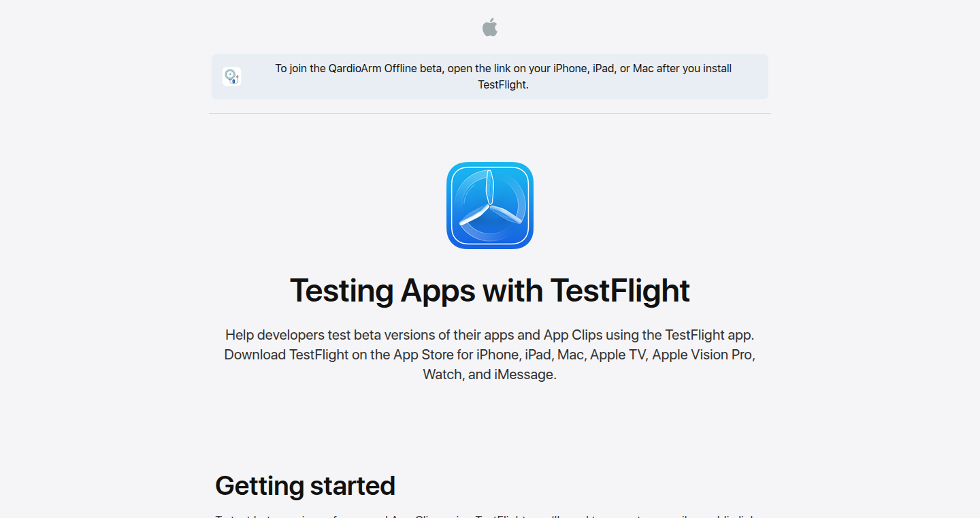
Task: Click 'Download TestFlight' in the description
Action: coord(287,355)
